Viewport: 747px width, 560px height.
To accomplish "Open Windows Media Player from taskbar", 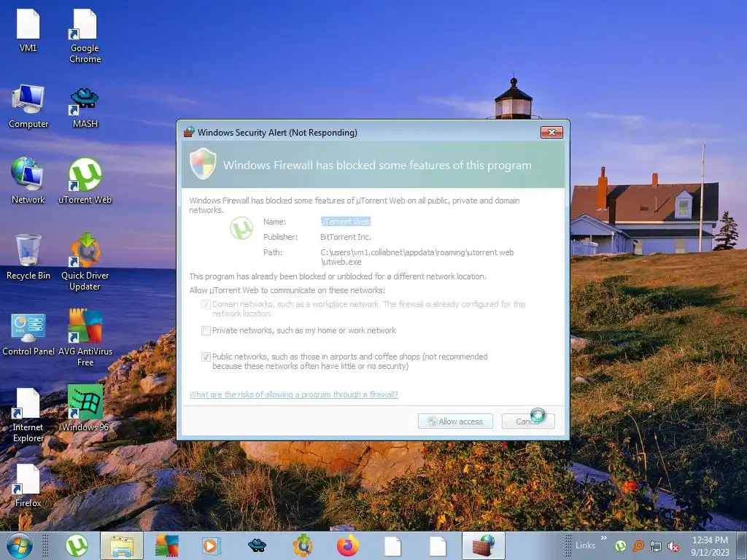I will tap(211, 545).
